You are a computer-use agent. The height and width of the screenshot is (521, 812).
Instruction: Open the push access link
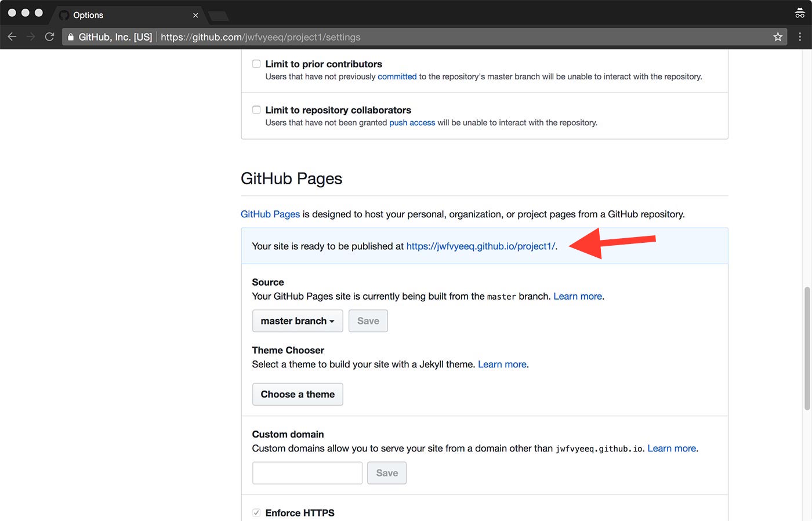(412, 123)
